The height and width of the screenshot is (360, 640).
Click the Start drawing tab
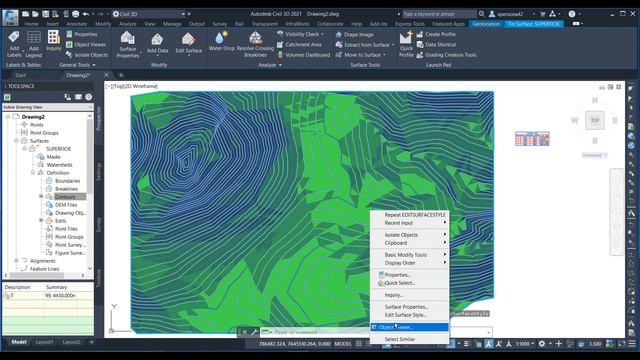click(x=20, y=75)
